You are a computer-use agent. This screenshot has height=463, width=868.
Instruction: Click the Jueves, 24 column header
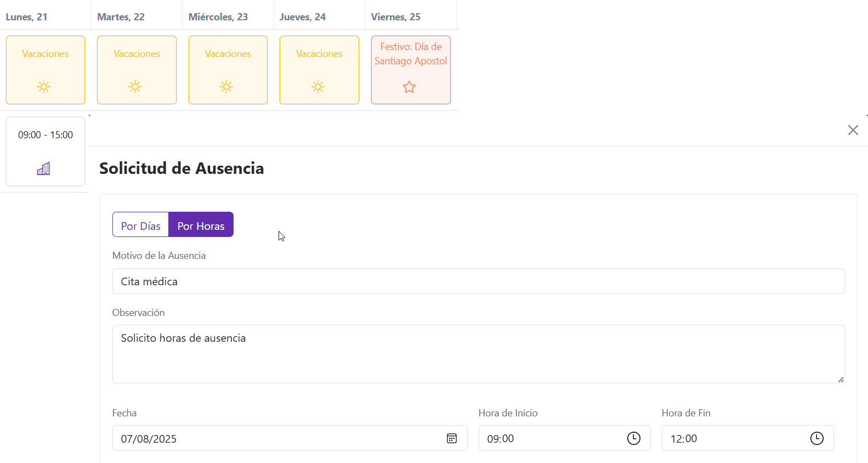coord(303,17)
